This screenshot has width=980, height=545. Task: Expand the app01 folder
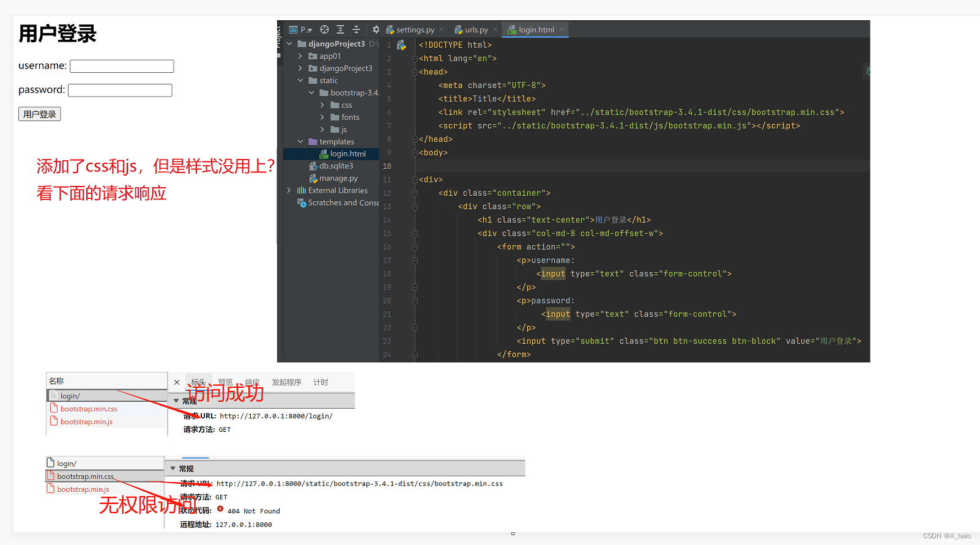(300, 56)
